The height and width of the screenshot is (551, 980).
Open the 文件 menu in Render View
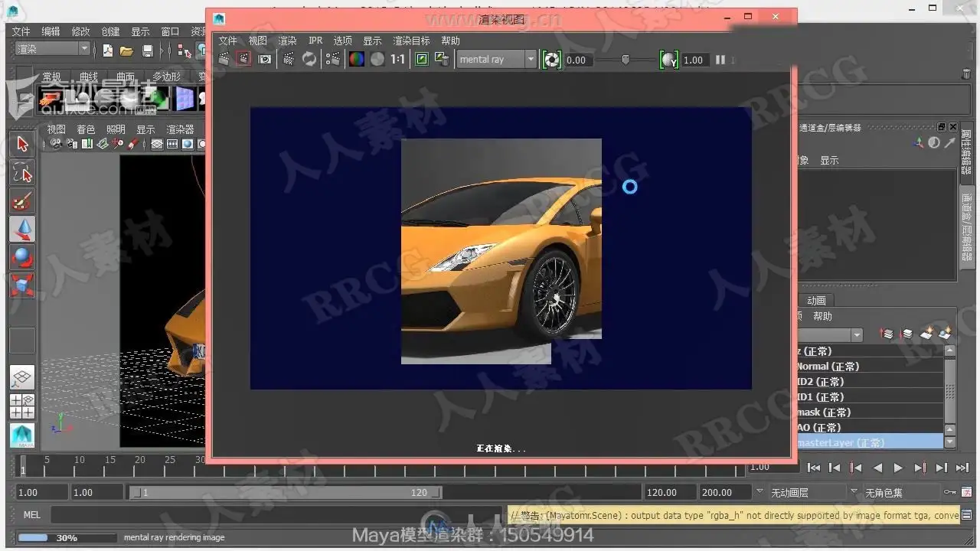(228, 41)
